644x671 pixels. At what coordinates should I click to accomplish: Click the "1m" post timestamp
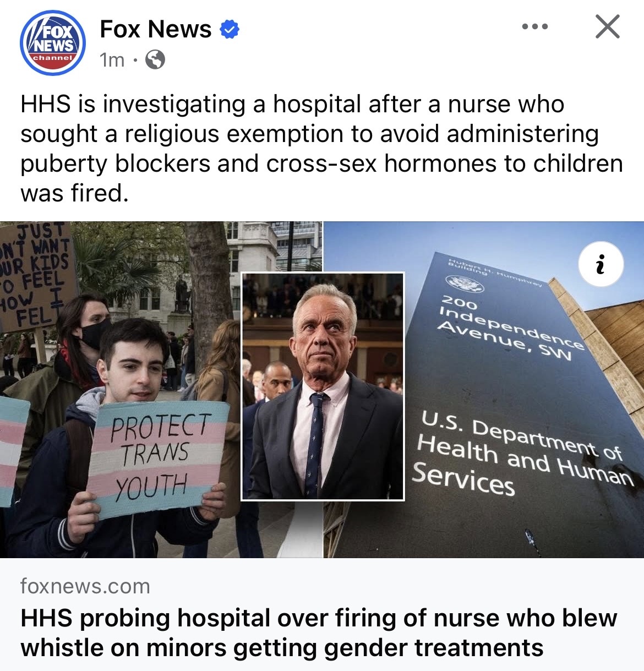(x=112, y=60)
